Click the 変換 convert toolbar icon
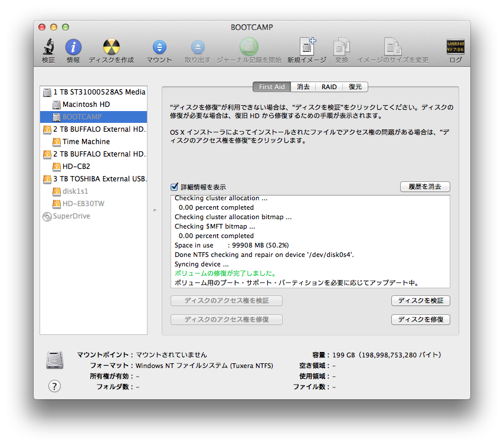Viewport: 504px width, 446px height. pyautogui.click(x=341, y=47)
